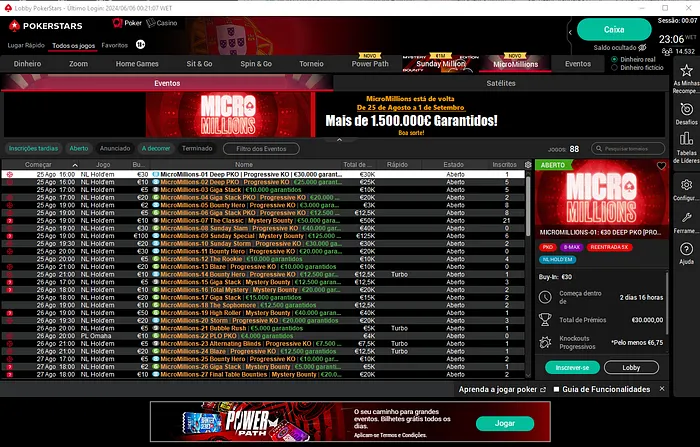Open the tournament Lobby button
Viewport: 700px width, 447px height.
631,368
